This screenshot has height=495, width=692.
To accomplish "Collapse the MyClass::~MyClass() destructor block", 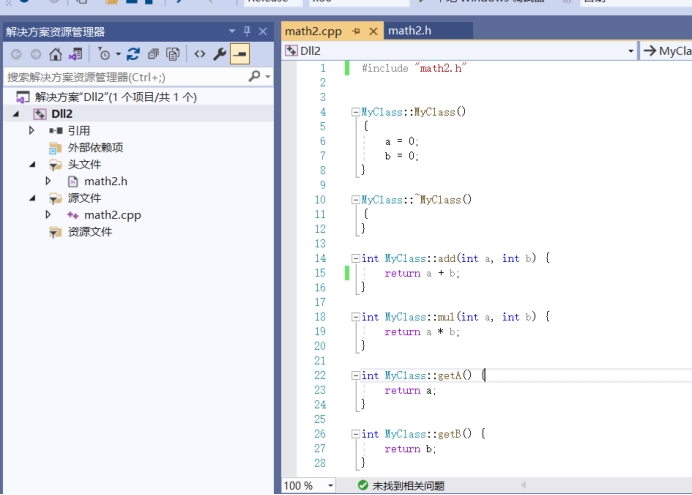I will [x=355, y=200].
